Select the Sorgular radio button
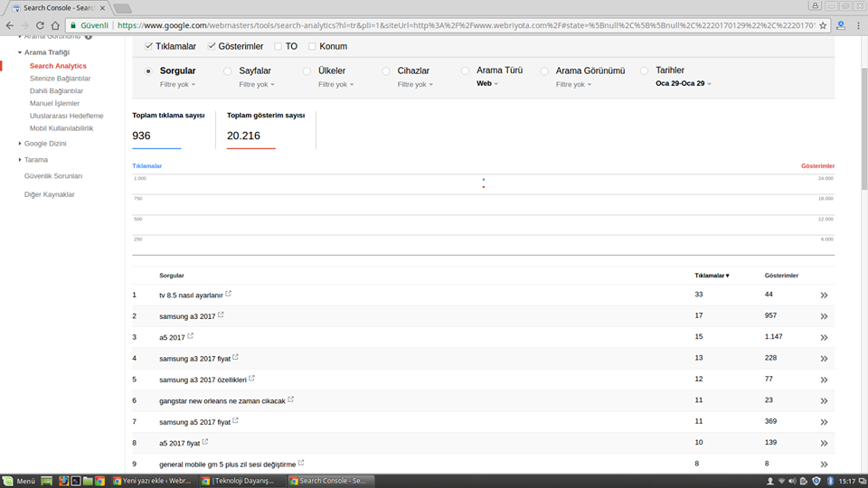This screenshot has width=868, height=488. coord(147,70)
